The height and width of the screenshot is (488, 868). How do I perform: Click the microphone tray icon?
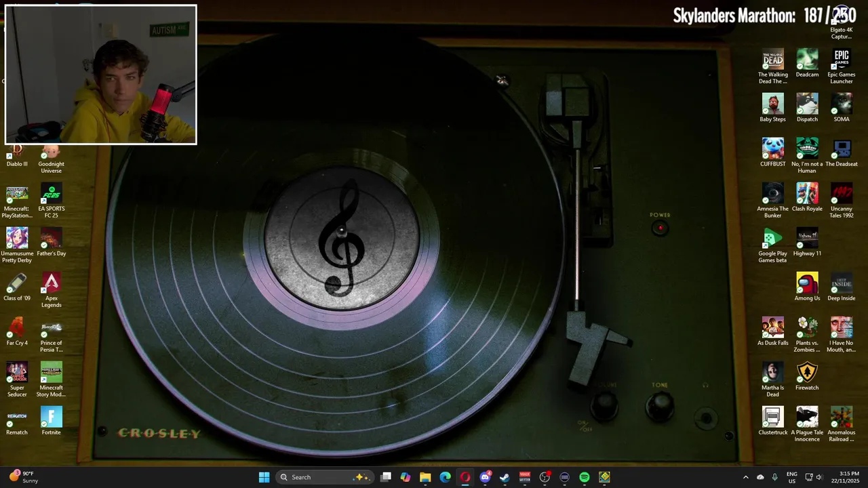coord(774,477)
